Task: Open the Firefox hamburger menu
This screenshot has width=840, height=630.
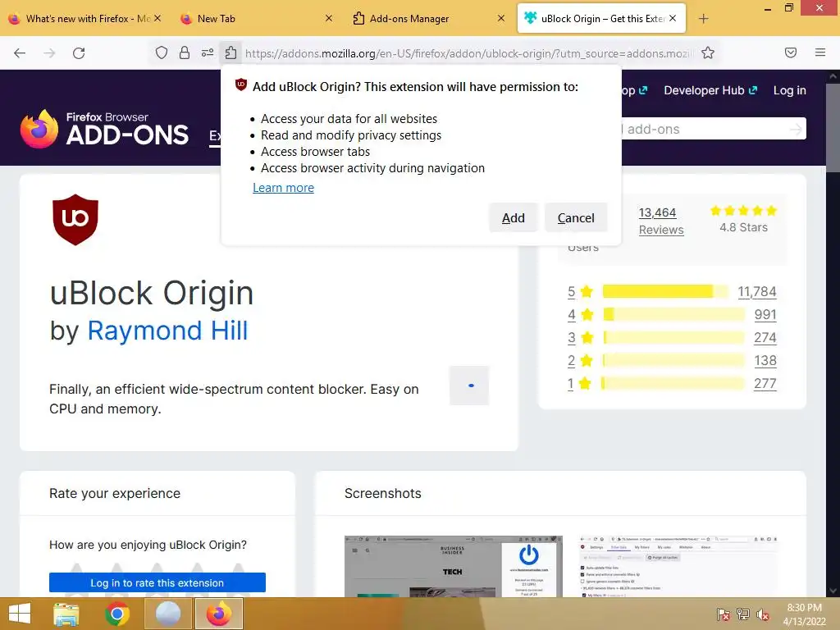Action: click(820, 52)
